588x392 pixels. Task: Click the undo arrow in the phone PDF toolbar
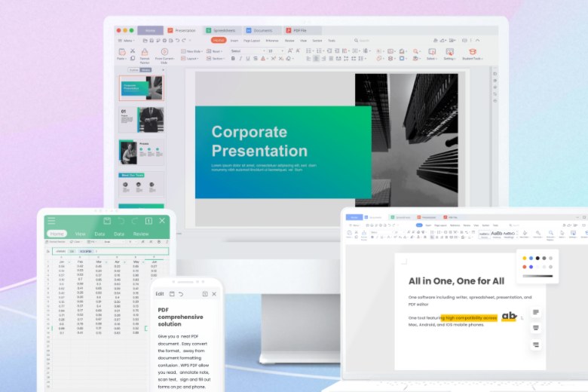pos(181,294)
